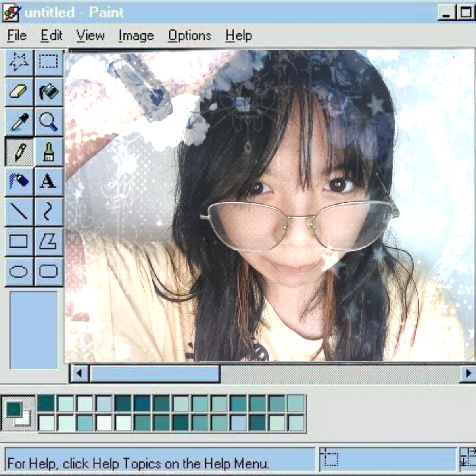Click the horizontal scrollbar thumb

tap(155, 373)
